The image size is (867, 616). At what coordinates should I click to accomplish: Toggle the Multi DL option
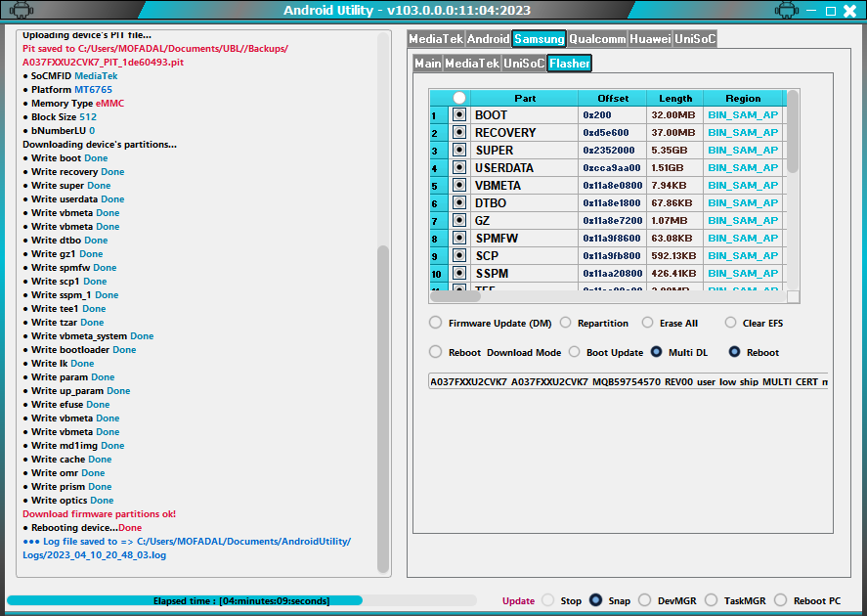[656, 352]
